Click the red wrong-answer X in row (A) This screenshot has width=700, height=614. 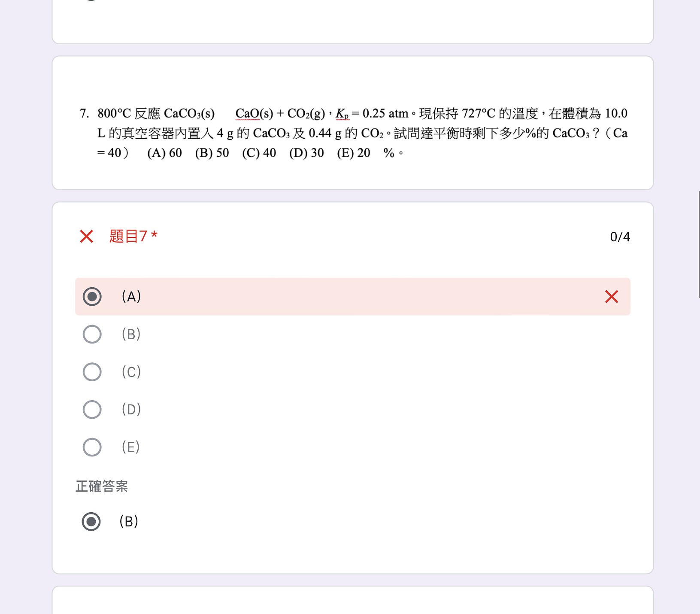coord(612,297)
